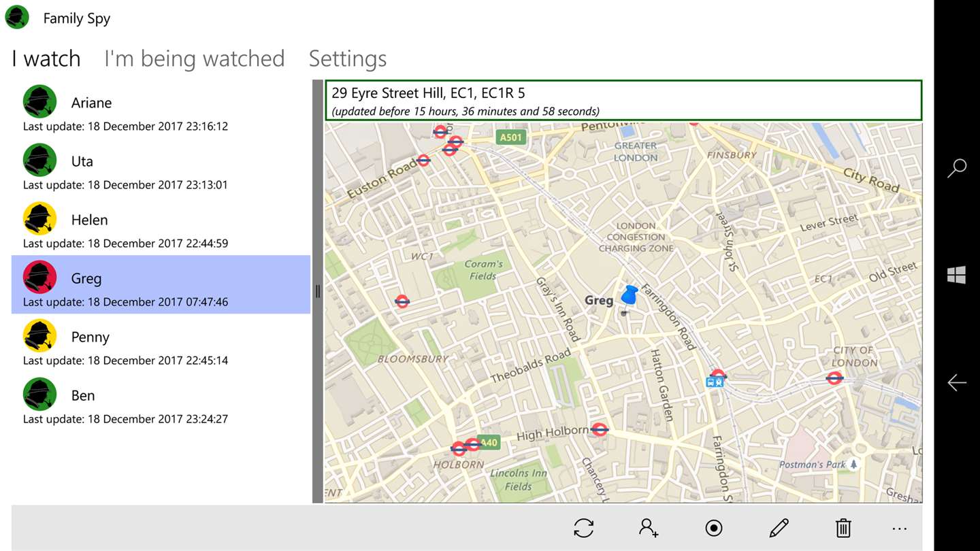The height and width of the screenshot is (551, 980).
Task: Open the Settings tab
Action: point(348,59)
